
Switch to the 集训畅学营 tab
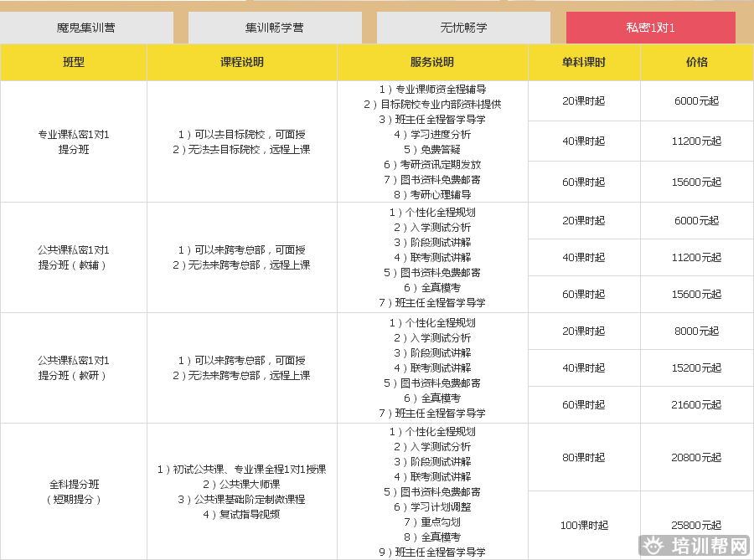(275, 28)
